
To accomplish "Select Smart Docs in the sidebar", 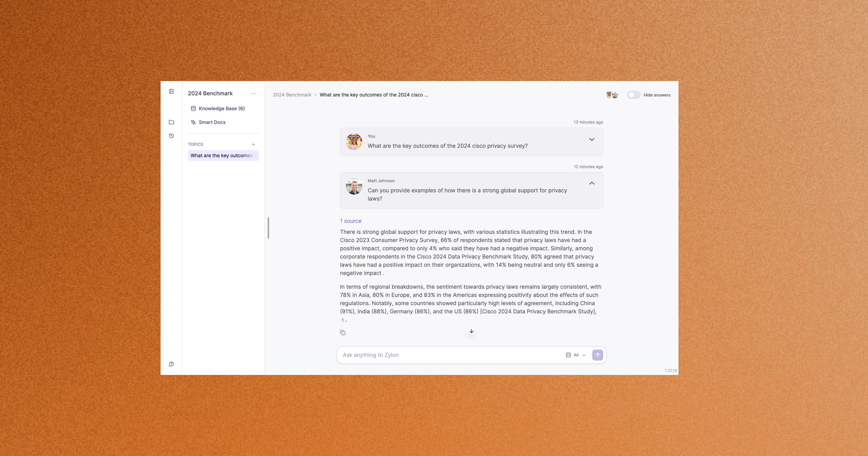I will point(212,122).
